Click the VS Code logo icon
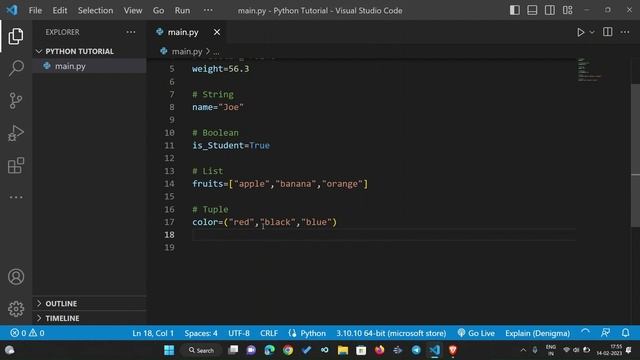This screenshot has width=640, height=360. click(12, 10)
